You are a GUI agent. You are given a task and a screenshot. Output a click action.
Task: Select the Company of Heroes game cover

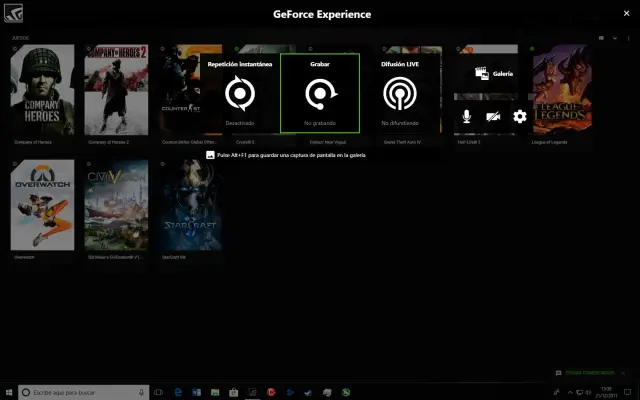tap(42, 90)
